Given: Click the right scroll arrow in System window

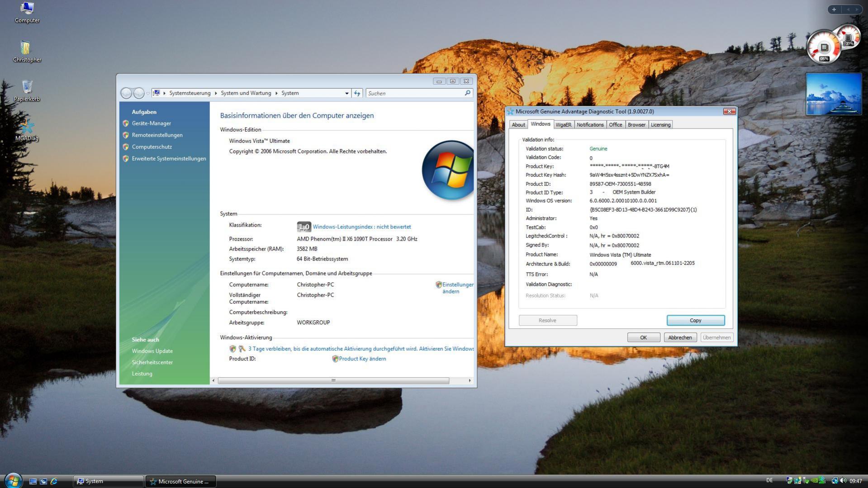Looking at the screenshot, I should coord(470,381).
